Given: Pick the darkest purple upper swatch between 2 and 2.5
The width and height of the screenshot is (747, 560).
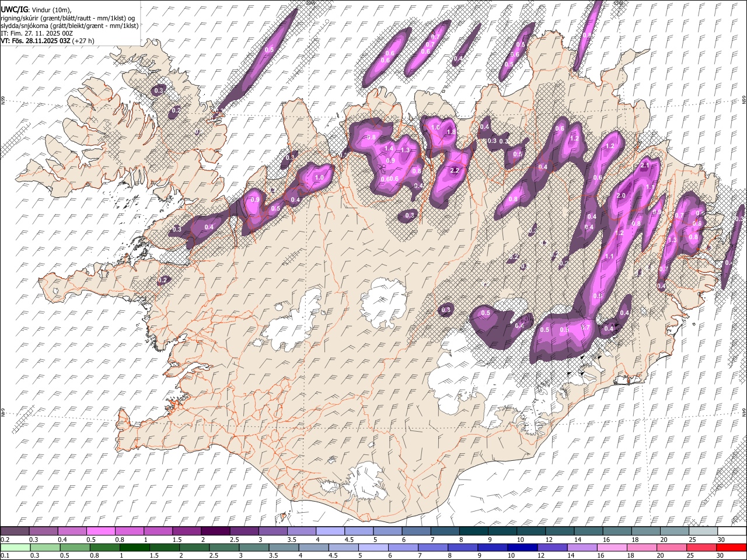Looking at the screenshot, I should 215,531.
